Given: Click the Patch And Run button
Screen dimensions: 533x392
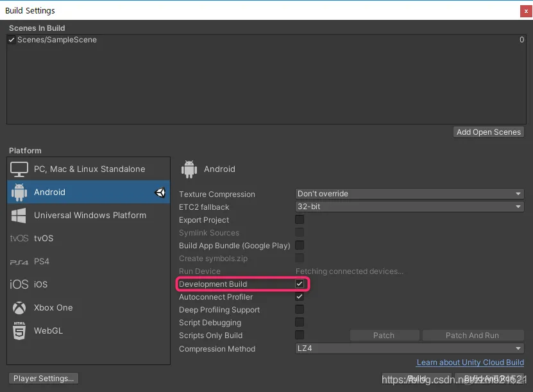Looking at the screenshot, I should coord(473,336).
